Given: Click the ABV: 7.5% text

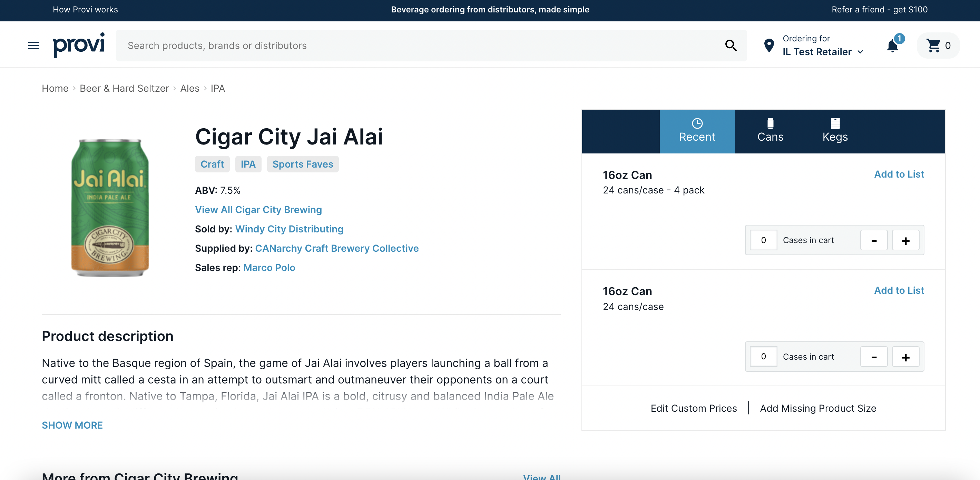Looking at the screenshot, I should [218, 190].
